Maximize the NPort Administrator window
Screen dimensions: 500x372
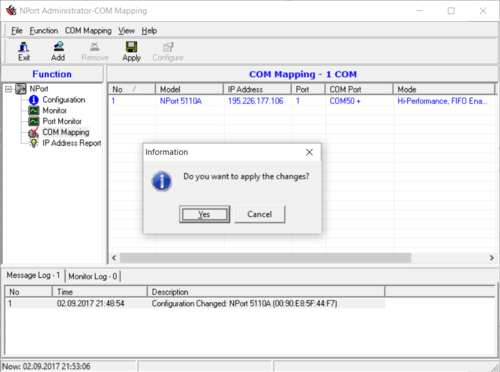point(451,11)
